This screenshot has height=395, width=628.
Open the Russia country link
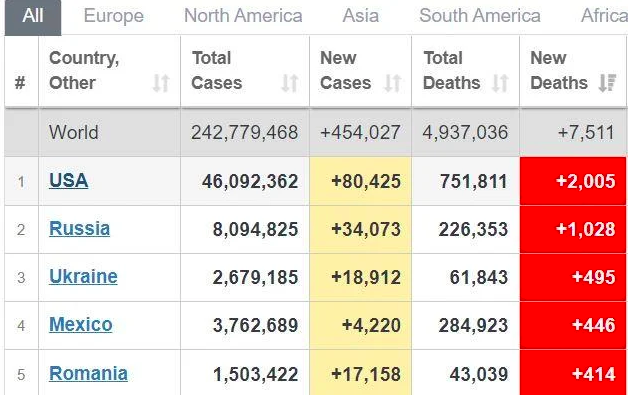click(x=79, y=229)
